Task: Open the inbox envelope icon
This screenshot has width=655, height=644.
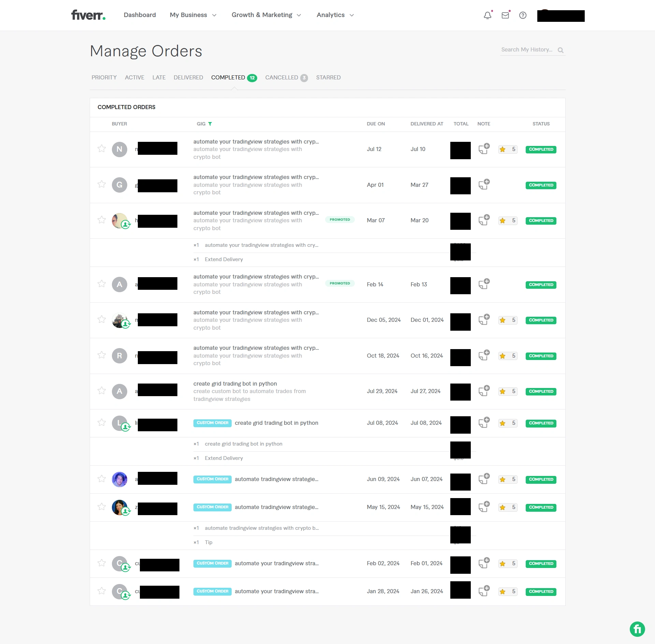Action: click(x=505, y=15)
